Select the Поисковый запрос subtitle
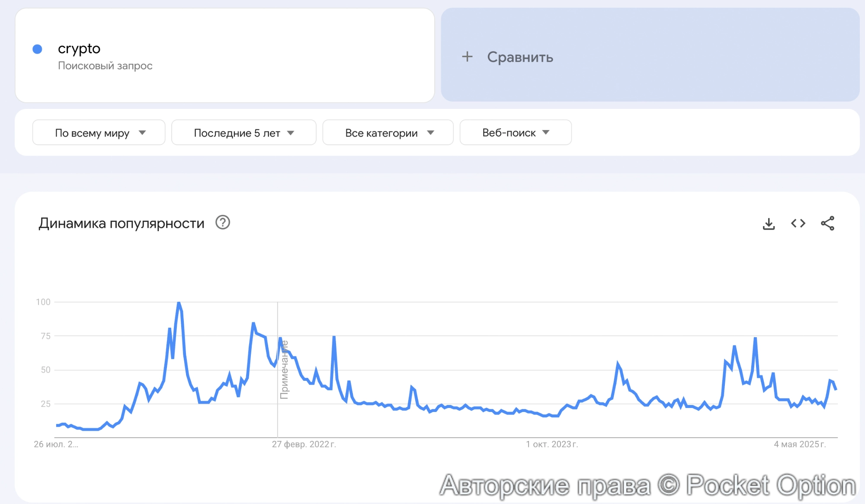Viewport: 865px width, 504px height. tap(105, 66)
